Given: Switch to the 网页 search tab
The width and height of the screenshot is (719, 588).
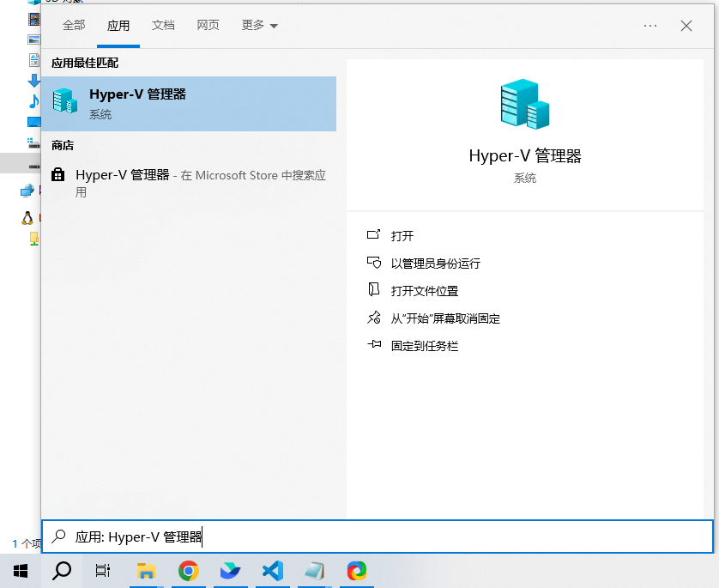Looking at the screenshot, I should (208, 25).
